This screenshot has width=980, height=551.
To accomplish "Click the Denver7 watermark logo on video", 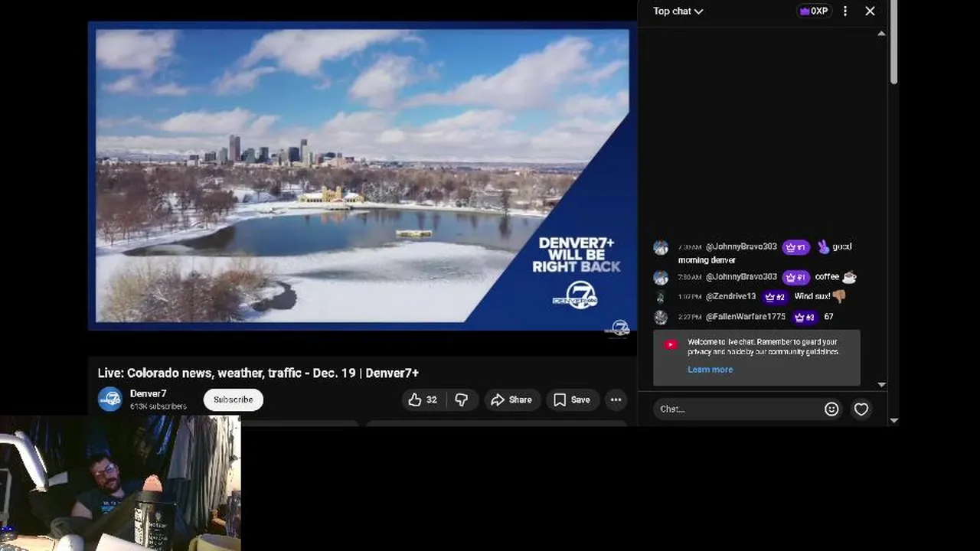I will 617,328.
